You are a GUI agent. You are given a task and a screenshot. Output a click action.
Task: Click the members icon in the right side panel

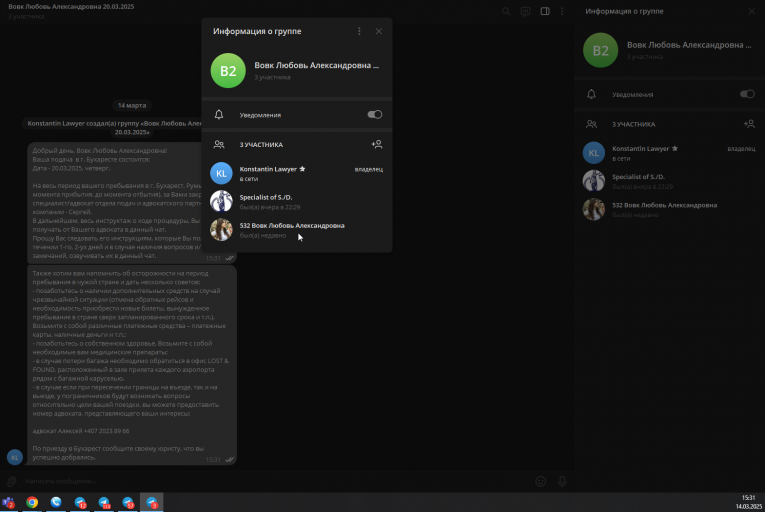591,124
